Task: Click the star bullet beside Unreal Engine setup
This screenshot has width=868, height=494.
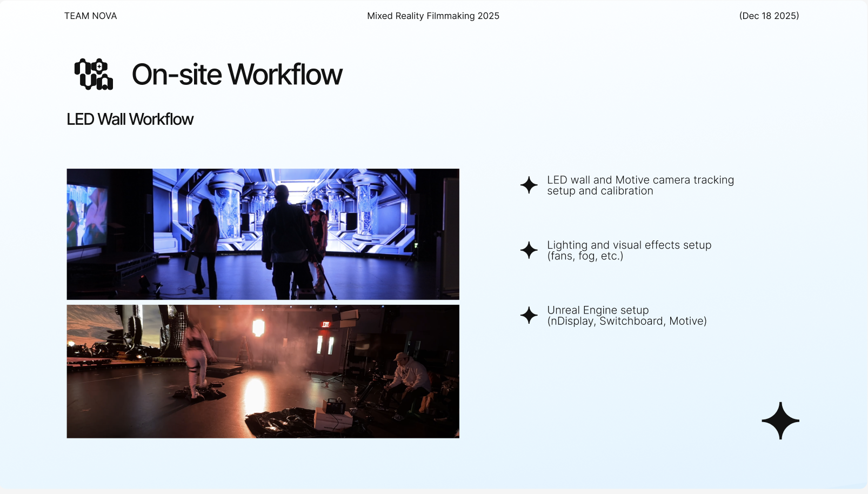Action: [x=529, y=315]
